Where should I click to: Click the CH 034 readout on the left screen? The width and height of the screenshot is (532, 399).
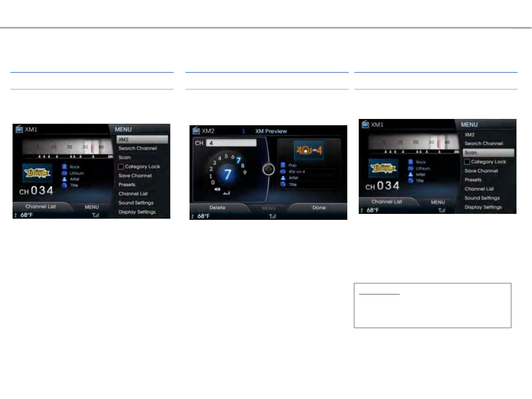click(x=36, y=191)
